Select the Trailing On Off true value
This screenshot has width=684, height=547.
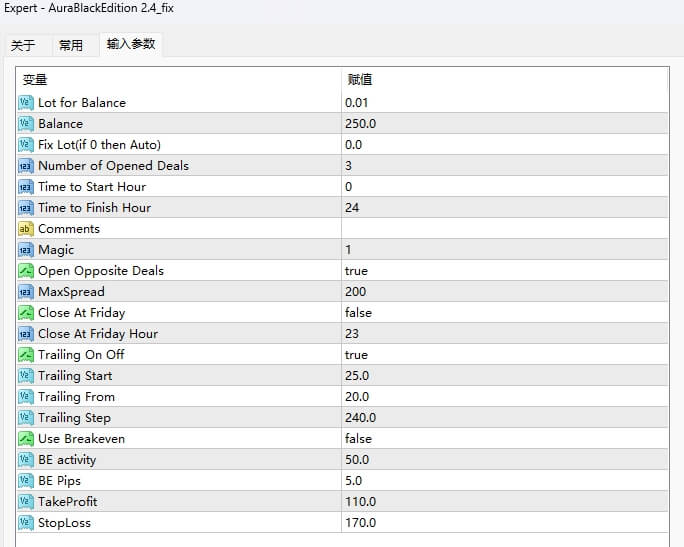[x=356, y=355]
